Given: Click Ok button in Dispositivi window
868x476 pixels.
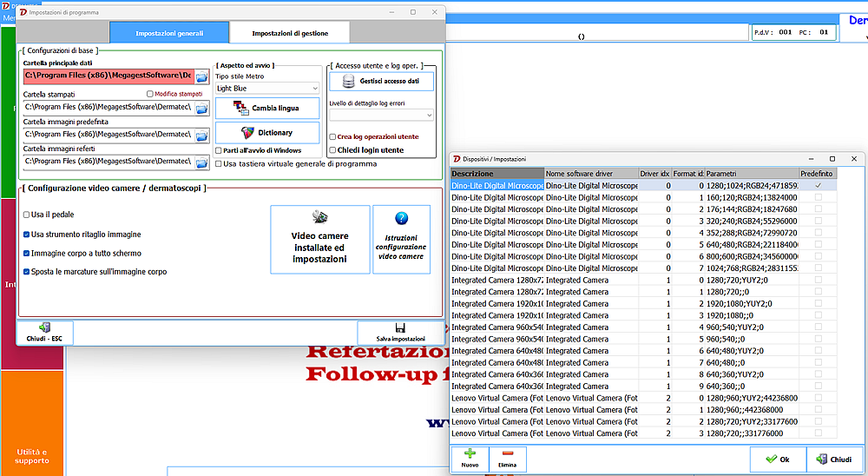Looking at the screenshot, I should click(777, 459).
